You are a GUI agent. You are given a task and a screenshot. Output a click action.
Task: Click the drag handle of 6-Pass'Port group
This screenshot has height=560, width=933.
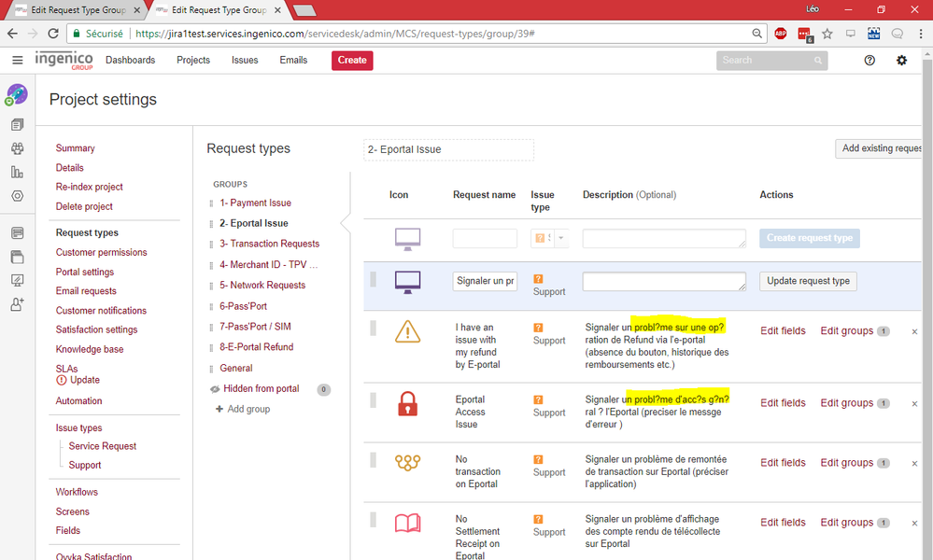click(x=211, y=307)
